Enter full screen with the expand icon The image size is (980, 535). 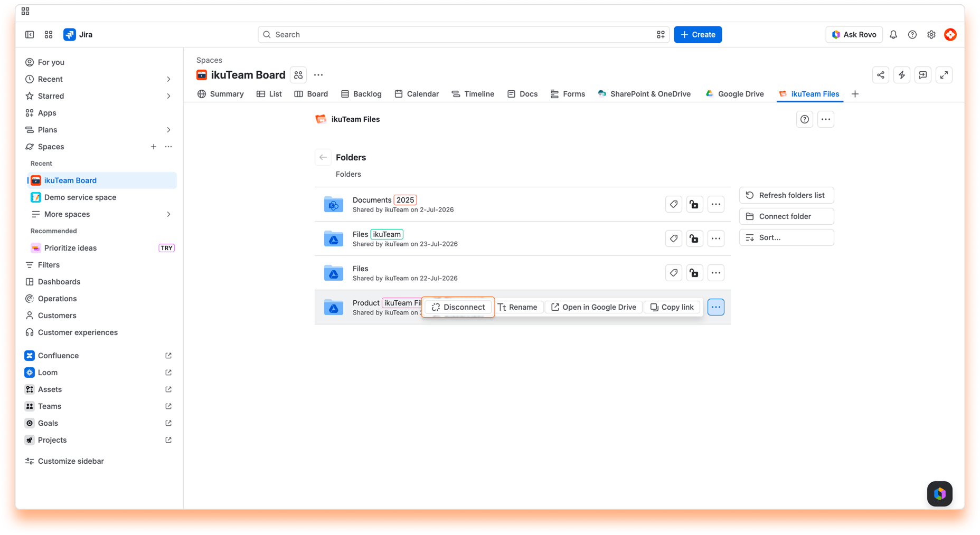(x=944, y=75)
